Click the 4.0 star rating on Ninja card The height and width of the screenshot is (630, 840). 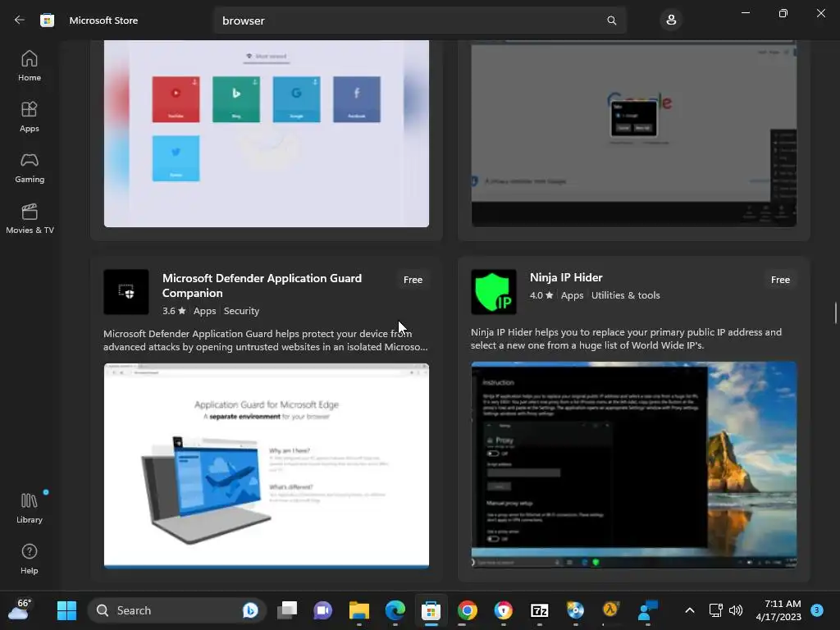point(541,295)
